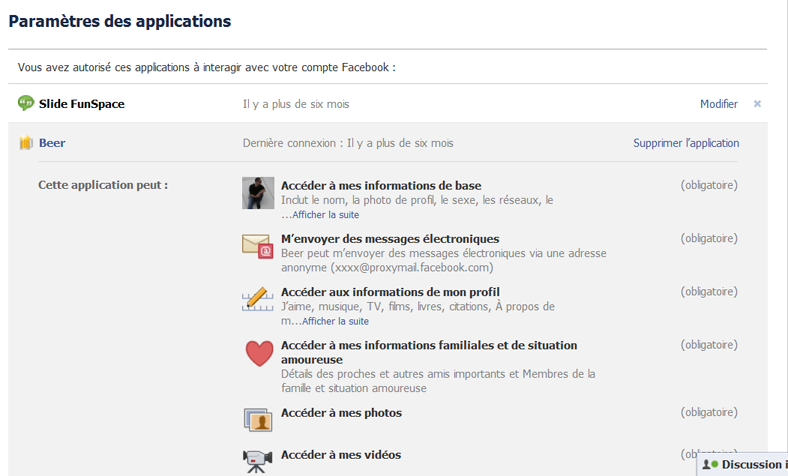Click Supprimer l'application link
This screenshot has height=476, width=788.
point(686,143)
